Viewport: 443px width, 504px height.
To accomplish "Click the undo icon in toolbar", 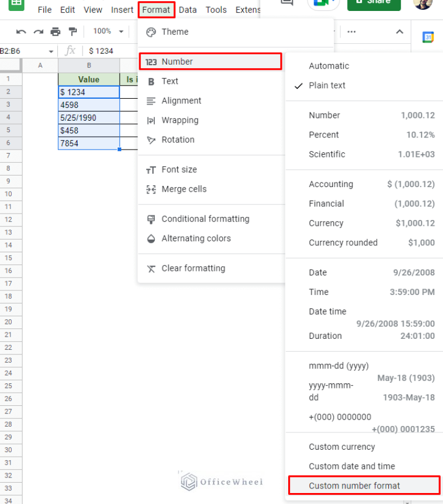I will click(21, 31).
